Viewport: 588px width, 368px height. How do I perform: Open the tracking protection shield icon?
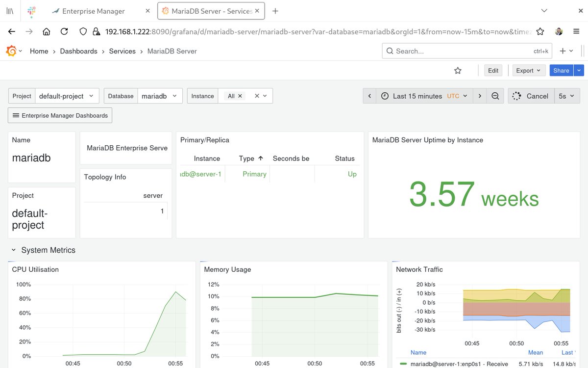coord(83,31)
